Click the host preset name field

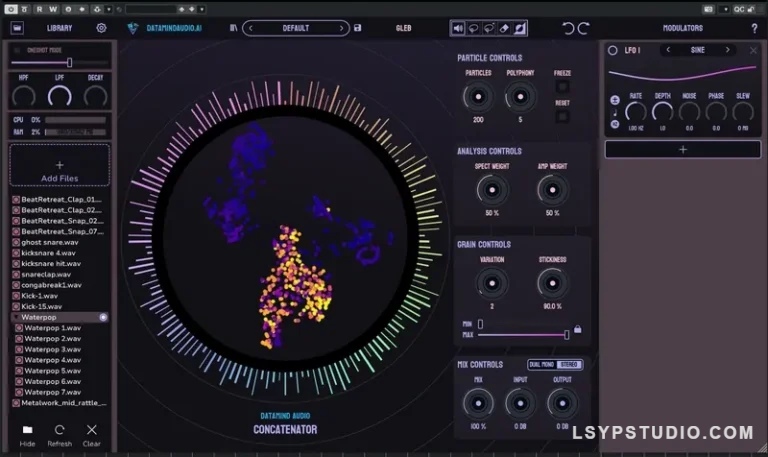(150, 9)
